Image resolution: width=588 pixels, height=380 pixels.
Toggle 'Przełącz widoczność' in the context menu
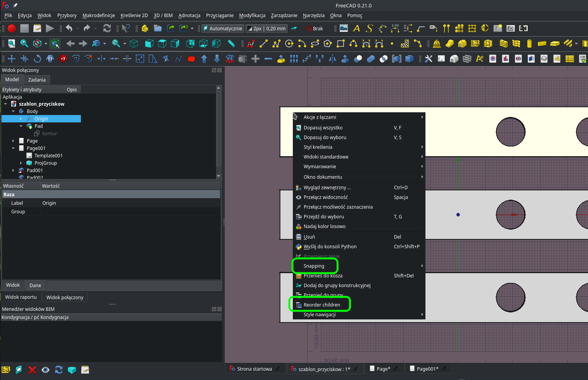327,197
